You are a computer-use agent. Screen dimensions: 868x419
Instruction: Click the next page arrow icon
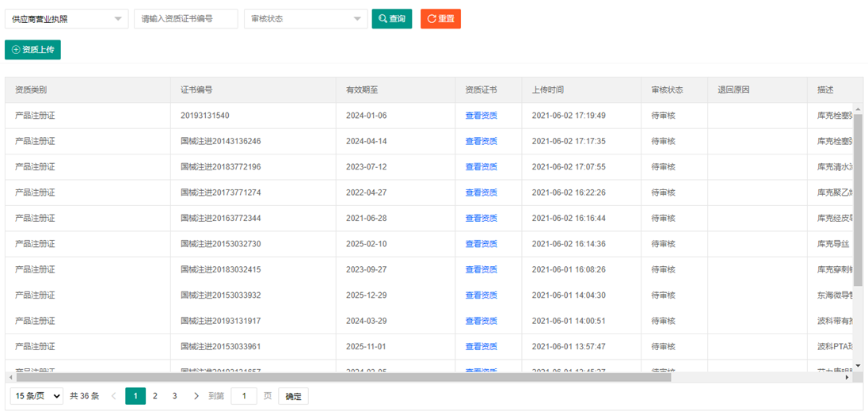pos(196,396)
